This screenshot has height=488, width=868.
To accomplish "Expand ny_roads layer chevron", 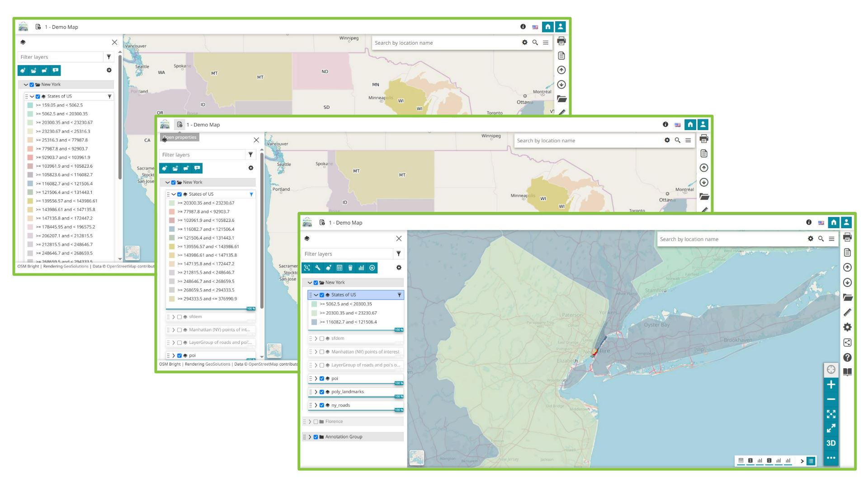I will pyautogui.click(x=316, y=405).
